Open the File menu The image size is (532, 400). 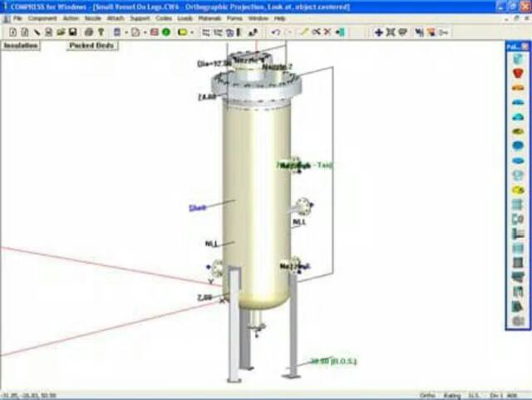point(17,18)
